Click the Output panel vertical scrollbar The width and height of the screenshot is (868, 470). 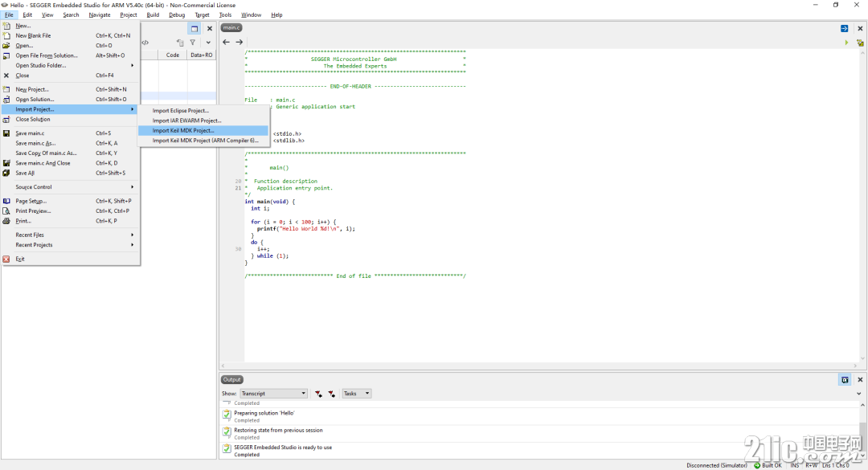(862, 431)
